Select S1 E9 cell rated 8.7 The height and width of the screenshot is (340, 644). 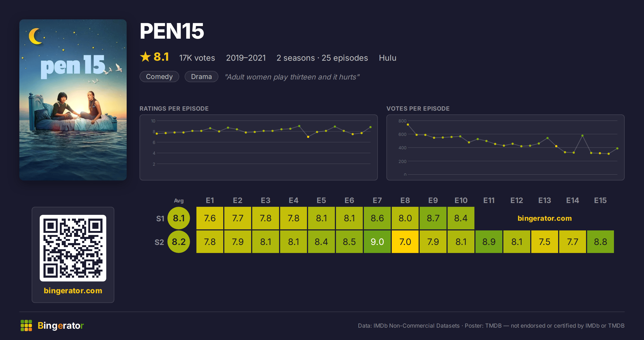[433, 218]
